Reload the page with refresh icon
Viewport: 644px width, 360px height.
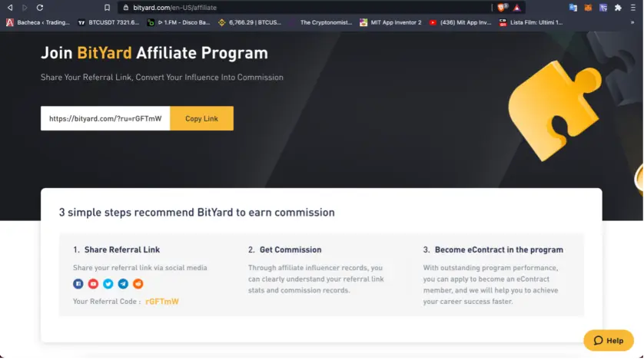40,8
